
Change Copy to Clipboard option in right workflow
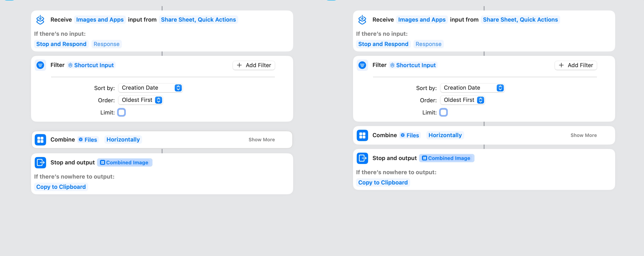383,182
